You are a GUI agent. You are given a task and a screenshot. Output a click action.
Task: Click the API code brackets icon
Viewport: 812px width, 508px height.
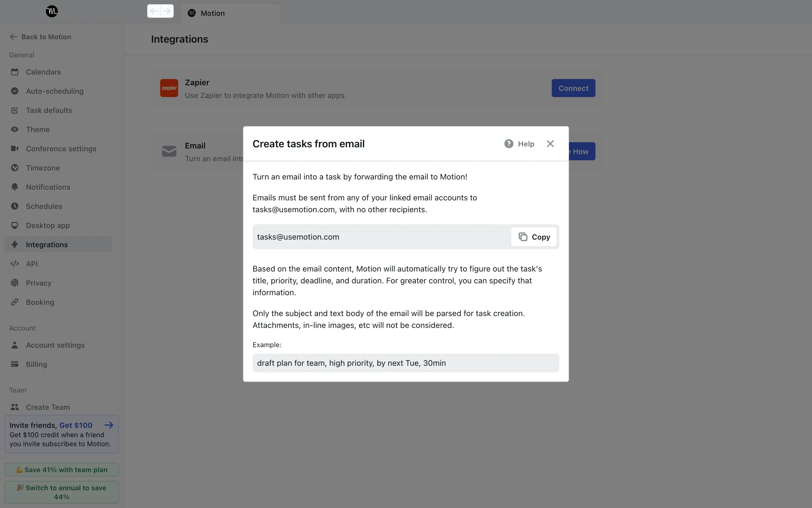tap(14, 264)
